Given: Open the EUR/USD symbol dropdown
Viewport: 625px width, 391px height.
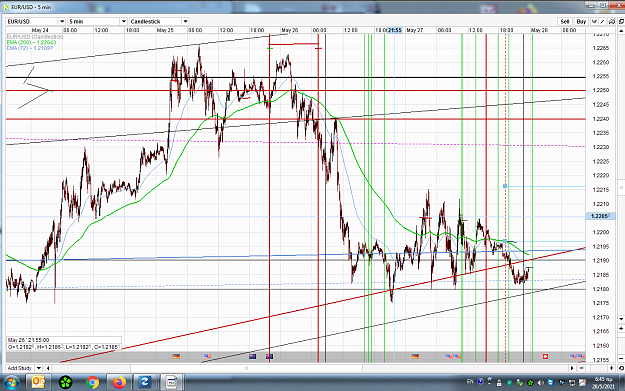Looking at the screenshot, I should [62, 22].
